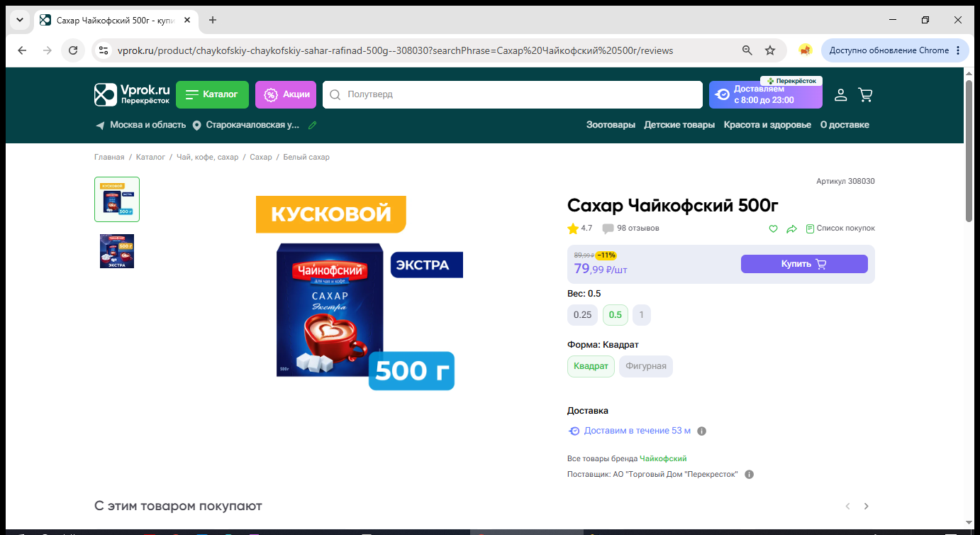
Task: Click the Артикул 308030 text
Action: (x=845, y=181)
